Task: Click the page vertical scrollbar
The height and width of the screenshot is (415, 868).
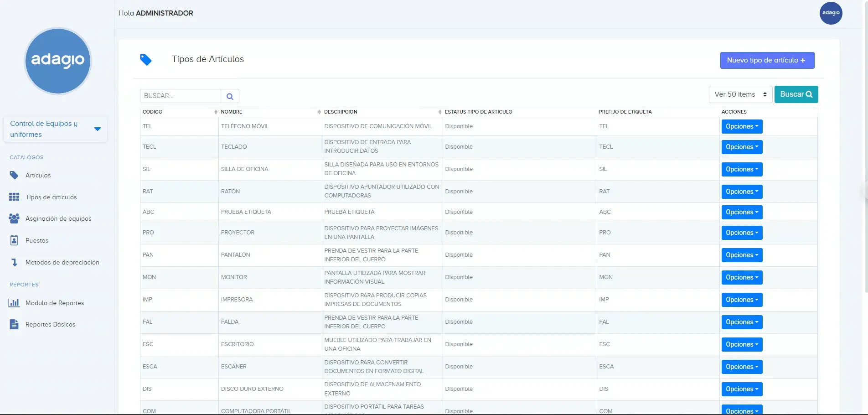Action: pyautogui.click(x=866, y=146)
